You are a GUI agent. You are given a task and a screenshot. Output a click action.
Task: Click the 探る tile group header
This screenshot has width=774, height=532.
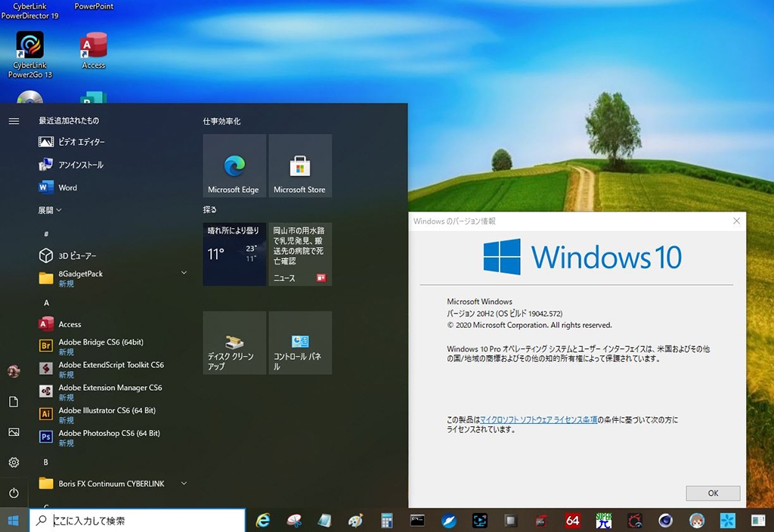click(210, 210)
